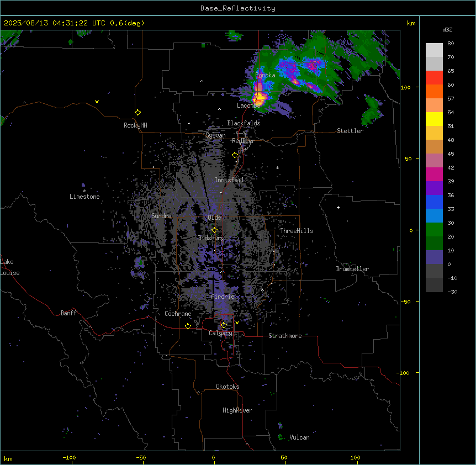This screenshot has height=465, width=476.
Task: Click the Lake Louise label
Action: 10,267
